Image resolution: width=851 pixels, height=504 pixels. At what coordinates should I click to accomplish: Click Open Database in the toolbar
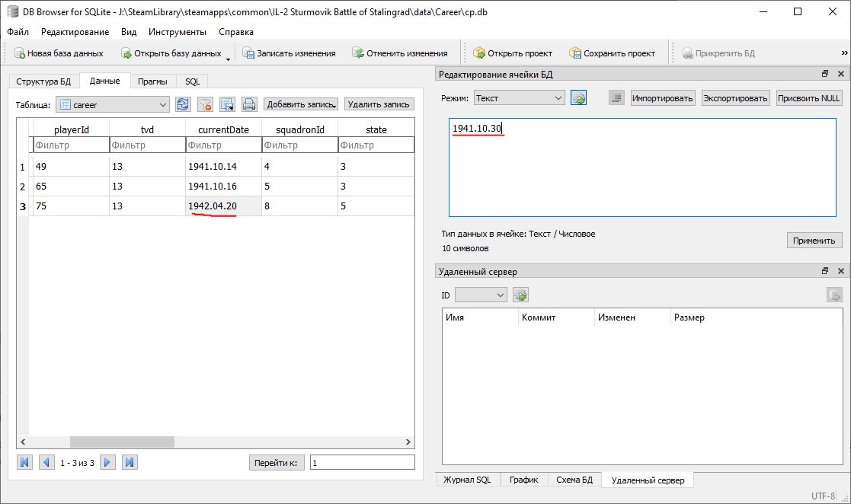click(171, 53)
